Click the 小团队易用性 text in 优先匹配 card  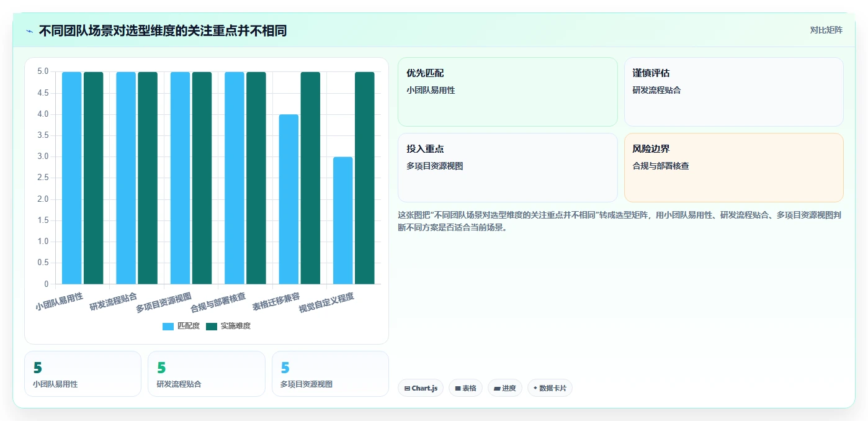tap(431, 90)
